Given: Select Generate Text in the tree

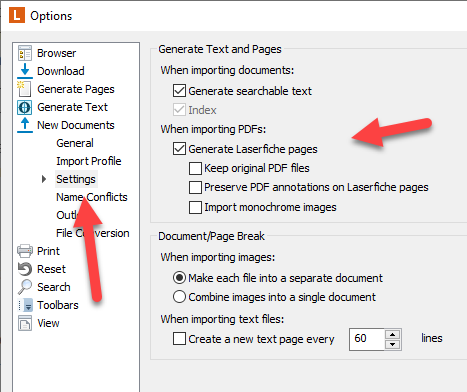Looking at the screenshot, I should tap(72, 107).
